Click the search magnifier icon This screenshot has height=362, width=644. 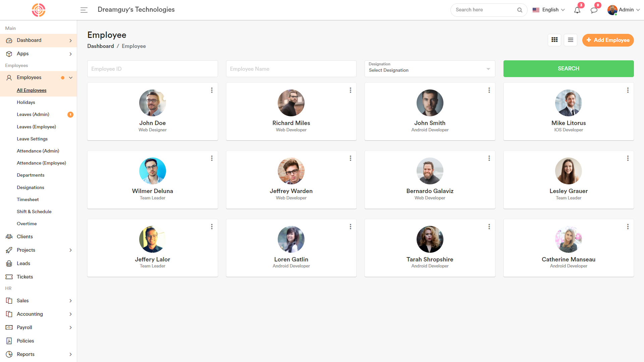pyautogui.click(x=520, y=10)
